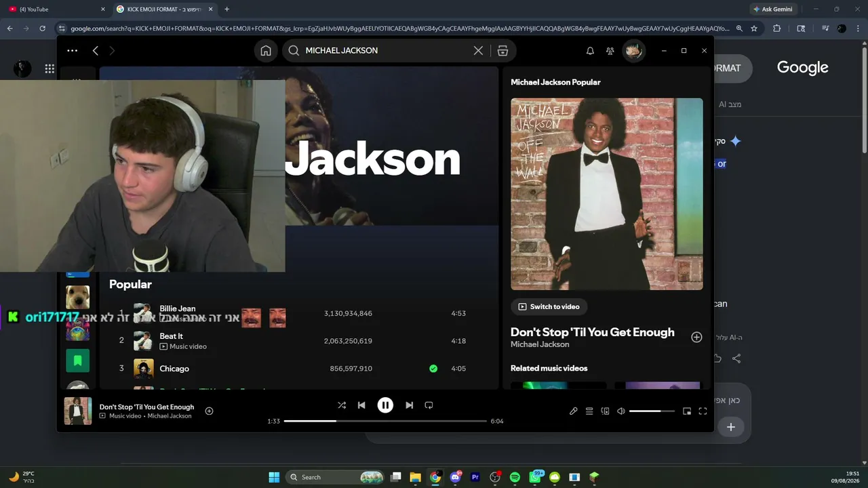Open Discord from the taskbar

tap(455, 477)
